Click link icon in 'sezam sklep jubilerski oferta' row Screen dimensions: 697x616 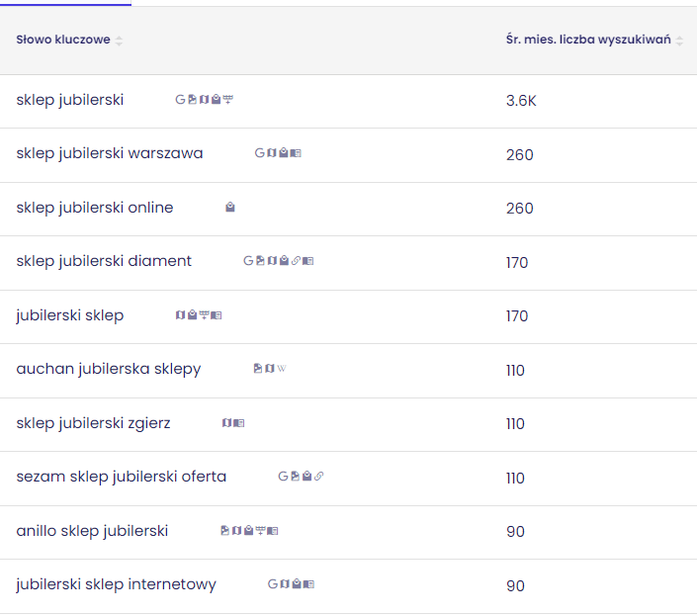pyautogui.click(x=319, y=477)
